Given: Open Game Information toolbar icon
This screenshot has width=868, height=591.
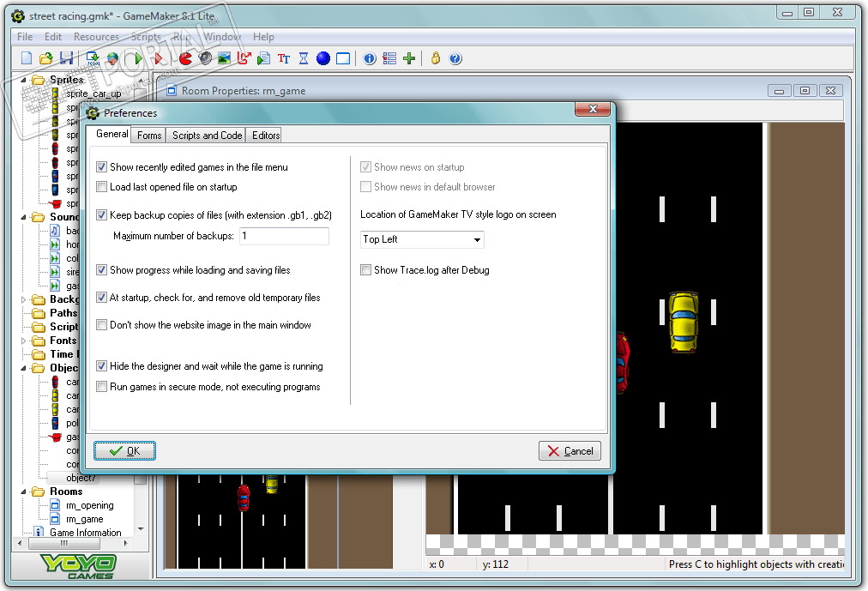Looking at the screenshot, I should click(x=370, y=58).
